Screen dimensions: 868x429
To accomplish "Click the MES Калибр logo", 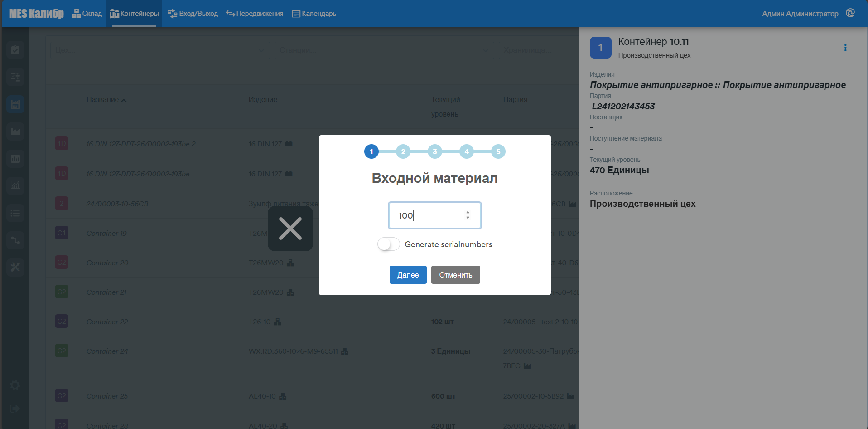I will (x=36, y=14).
